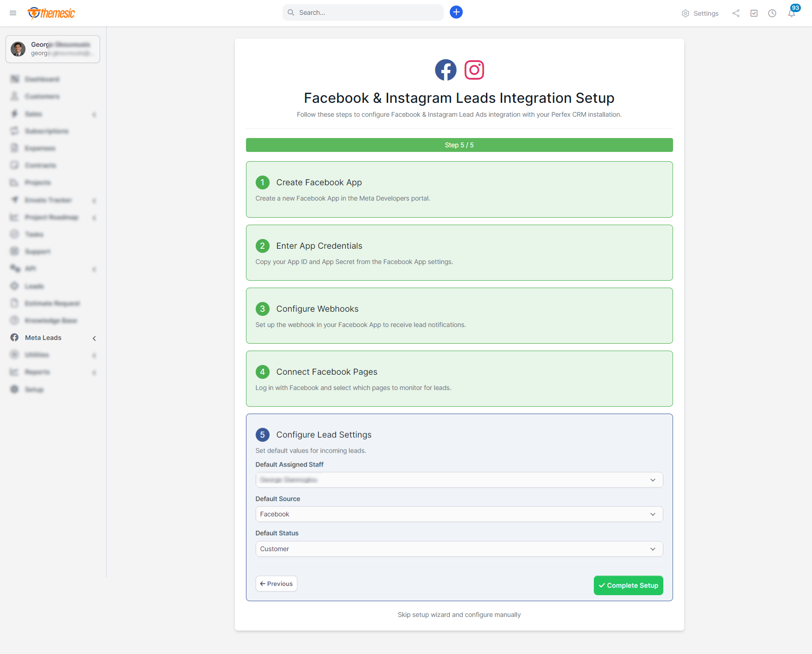Click Skip setup wizard and configure manually
812x654 pixels.
pos(459,615)
